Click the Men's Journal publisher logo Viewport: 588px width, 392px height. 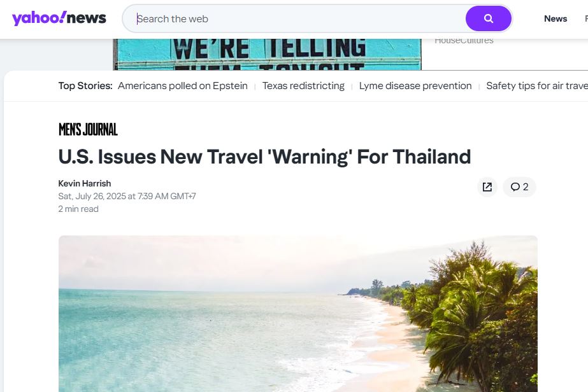tap(88, 129)
